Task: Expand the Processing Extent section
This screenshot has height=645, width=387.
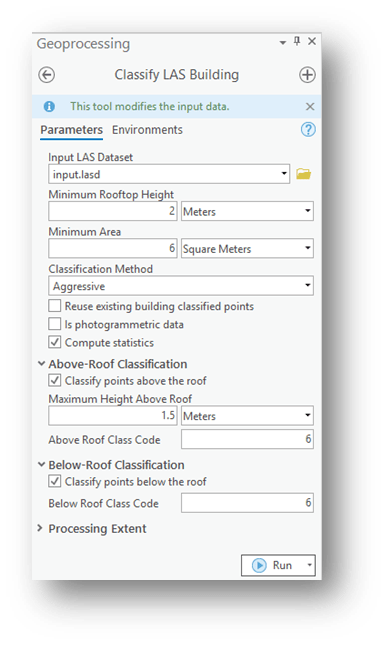Action: pyautogui.click(x=40, y=528)
